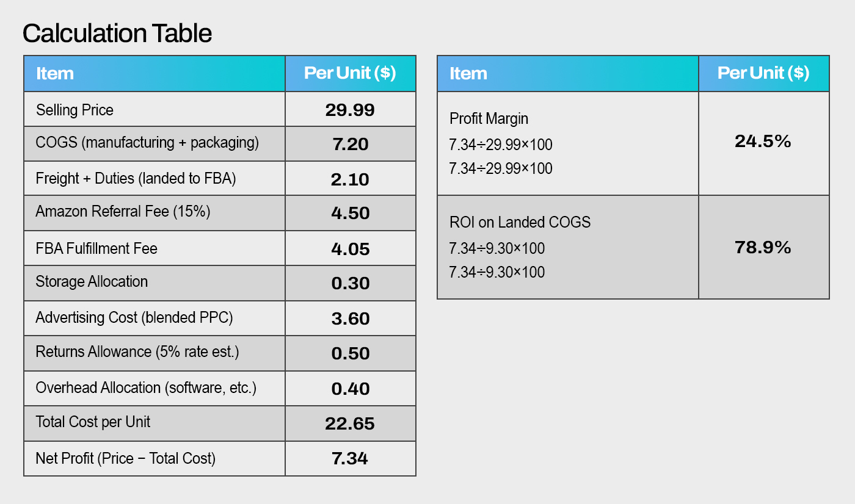The height and width of the screenshot is (504, 855).
Task: Select the 24.5% profit margin value
Action: coord(763,142)
